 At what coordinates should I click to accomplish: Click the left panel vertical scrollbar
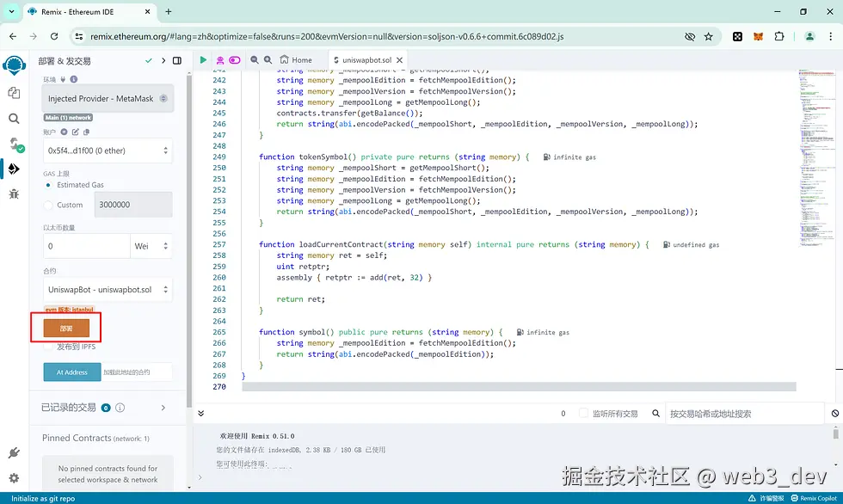188,242
